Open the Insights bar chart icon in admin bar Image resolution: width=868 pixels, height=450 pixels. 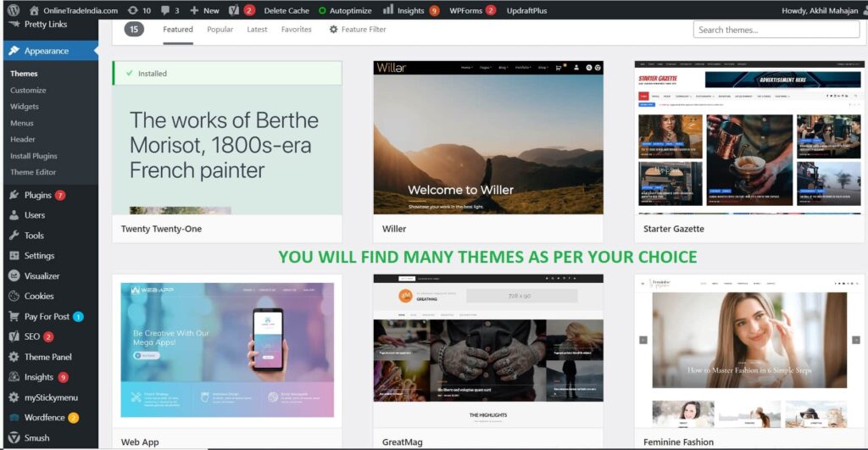388,9
